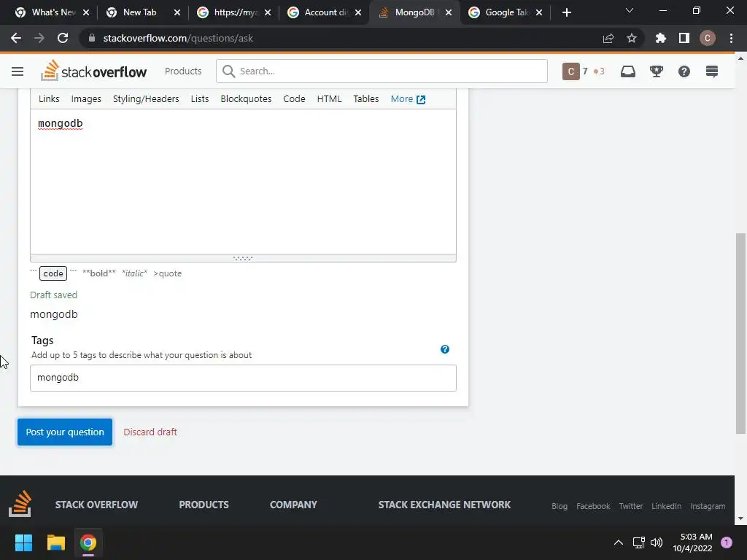Open a new browser tab
Screen dimensions: 747x560
pos(566,12)
